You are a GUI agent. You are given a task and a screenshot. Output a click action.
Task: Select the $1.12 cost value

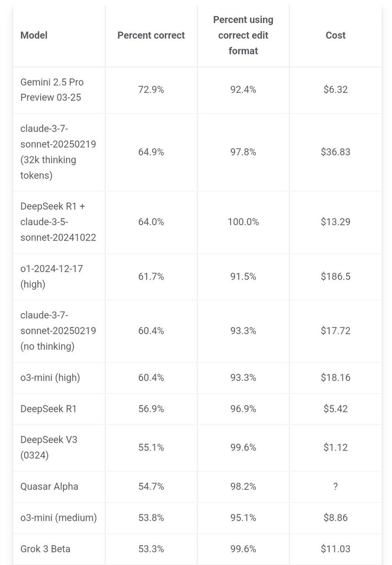coord(335,447)
